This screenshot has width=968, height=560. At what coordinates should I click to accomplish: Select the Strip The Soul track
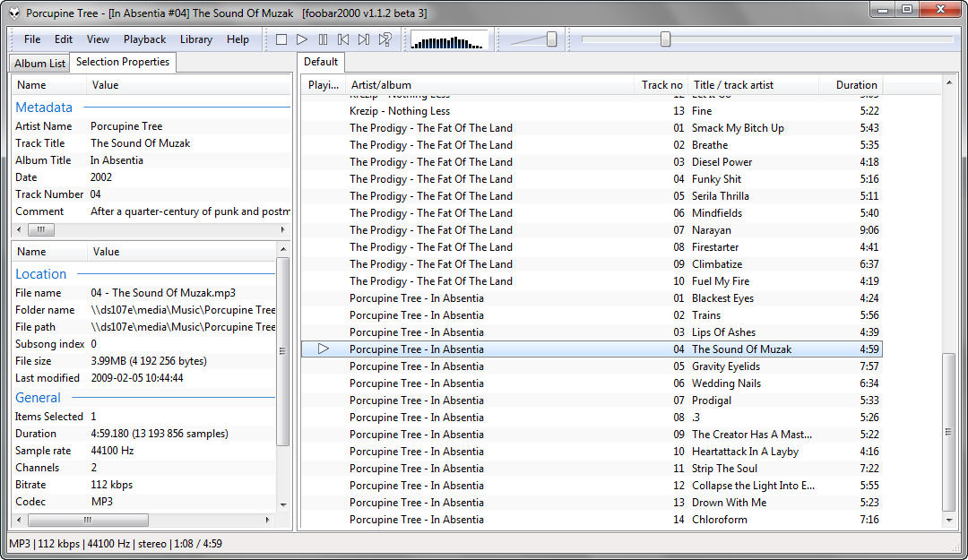pos(592,469)
